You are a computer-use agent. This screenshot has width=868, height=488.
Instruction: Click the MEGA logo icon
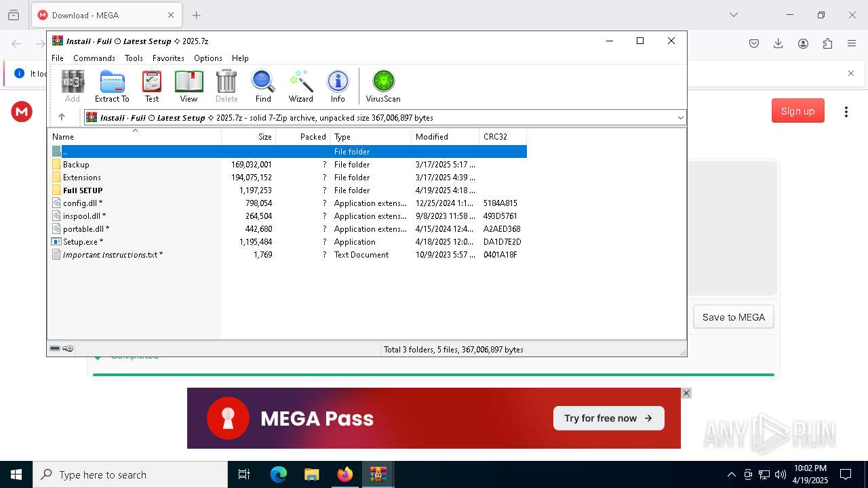(x=22, y=111)
